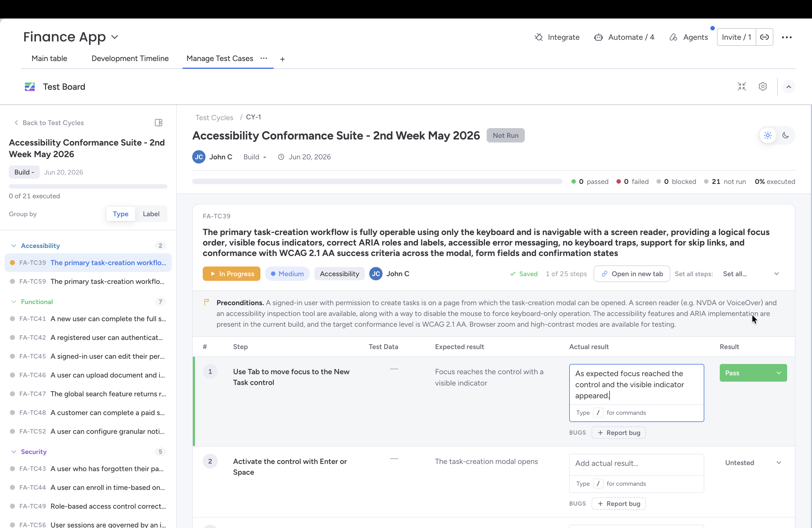Copy board link icon next to Invite
The height and width of the screenshot is (528, 812).
(764, 37)
